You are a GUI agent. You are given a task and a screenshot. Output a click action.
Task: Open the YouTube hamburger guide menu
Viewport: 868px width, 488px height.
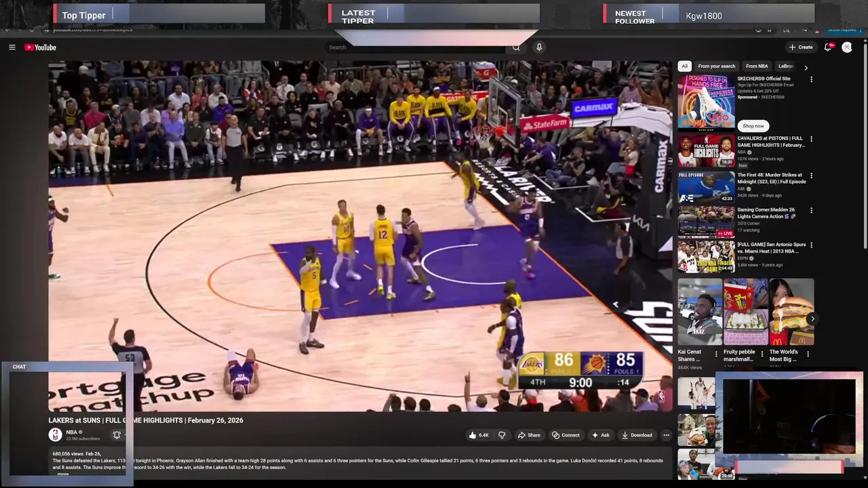tap(12, 47)
